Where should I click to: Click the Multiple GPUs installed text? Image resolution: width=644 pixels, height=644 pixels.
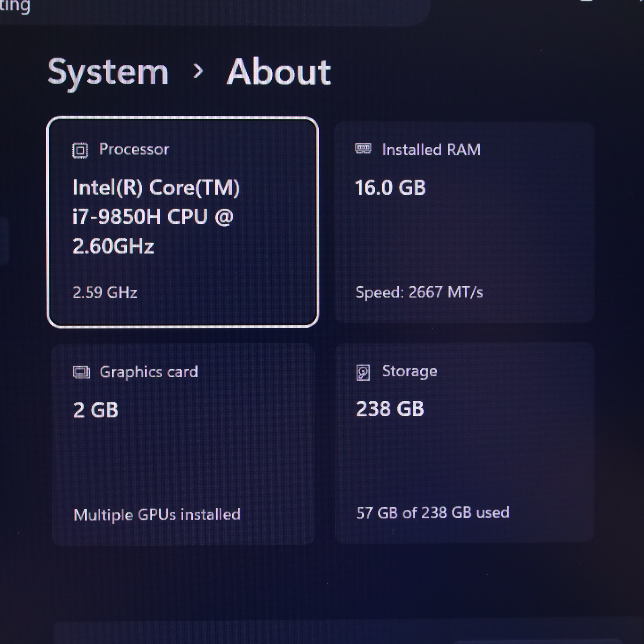point(157,514)
